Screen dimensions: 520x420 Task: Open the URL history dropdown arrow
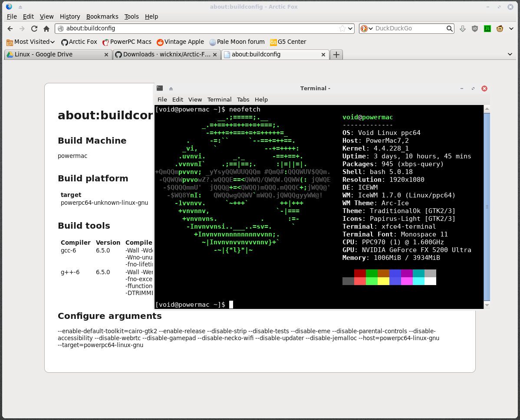[350, 29]
